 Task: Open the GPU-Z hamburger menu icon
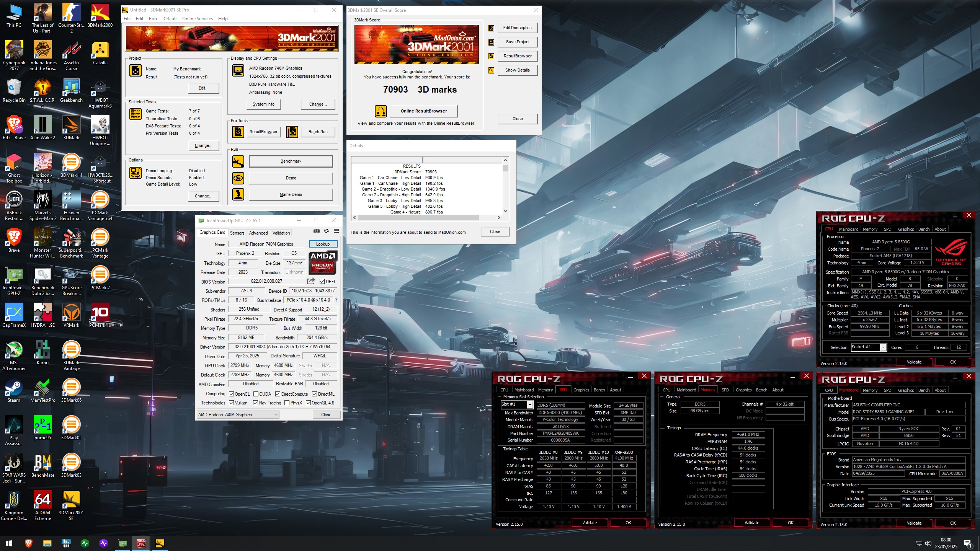pos(336,231)
